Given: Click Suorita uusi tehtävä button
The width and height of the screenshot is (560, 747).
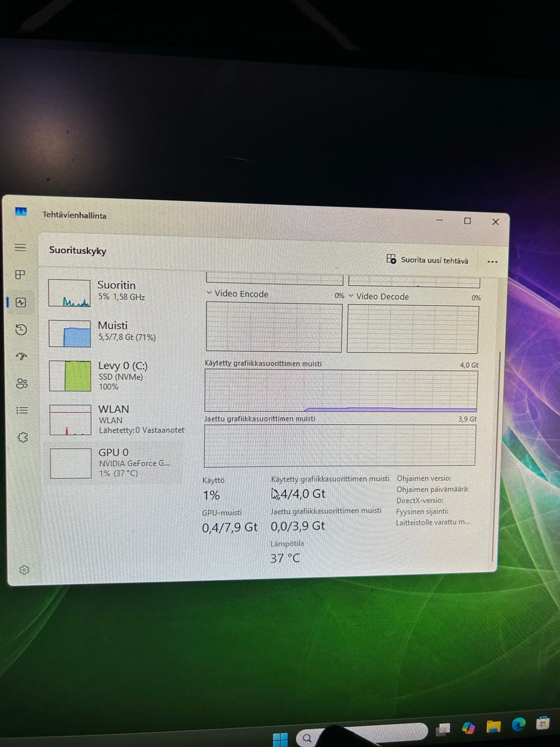Looking at the screenshot, I should pos(428,260).
